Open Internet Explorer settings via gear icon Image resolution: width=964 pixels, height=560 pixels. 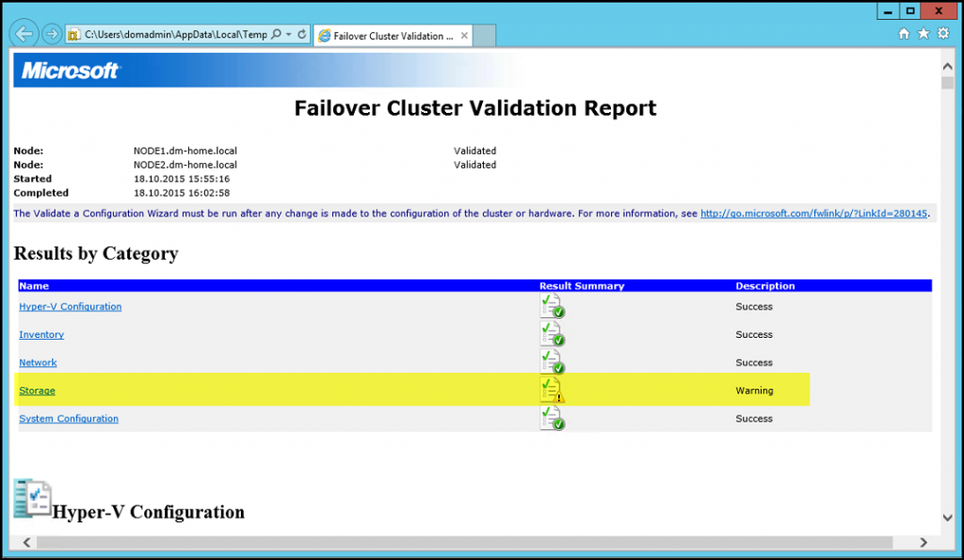[943, 32]
